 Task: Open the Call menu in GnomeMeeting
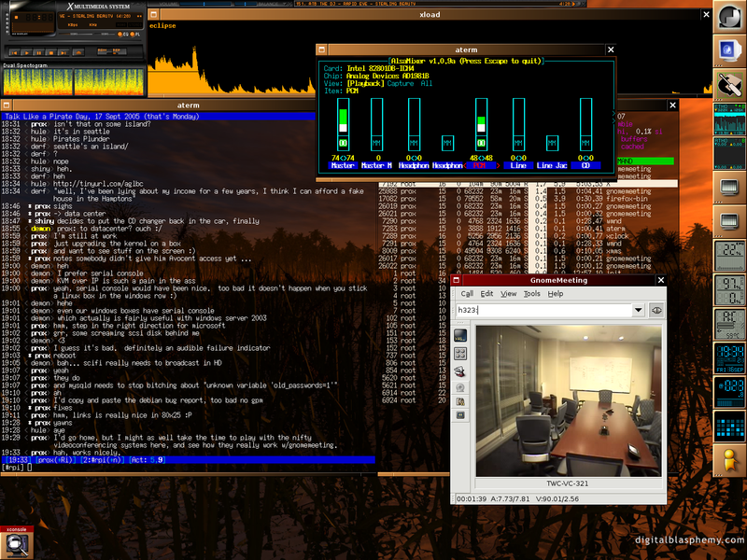click(x=466, y=293)
